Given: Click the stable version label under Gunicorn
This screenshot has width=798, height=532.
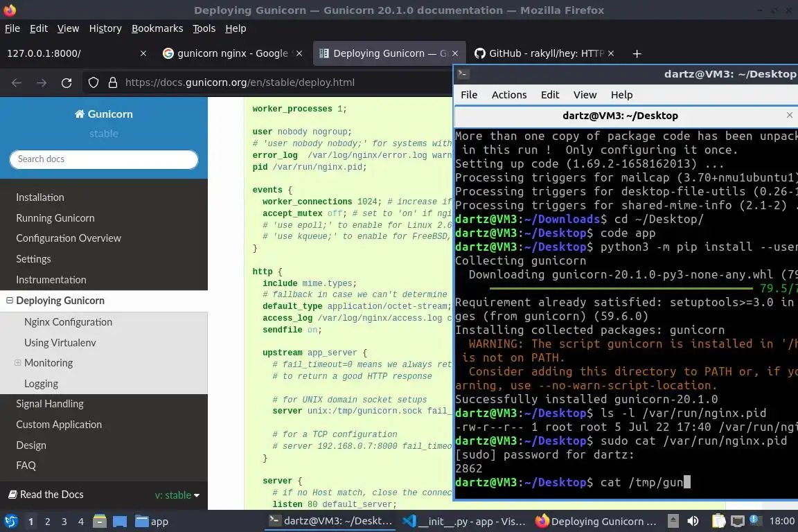Looking at the screenshot, I should pyautogui.click(x=104, y=134).
